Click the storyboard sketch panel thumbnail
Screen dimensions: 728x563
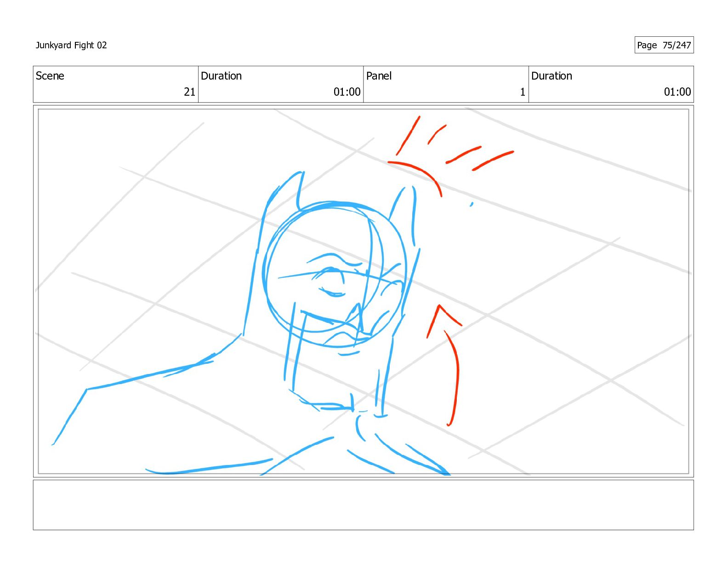click(363, 291)
